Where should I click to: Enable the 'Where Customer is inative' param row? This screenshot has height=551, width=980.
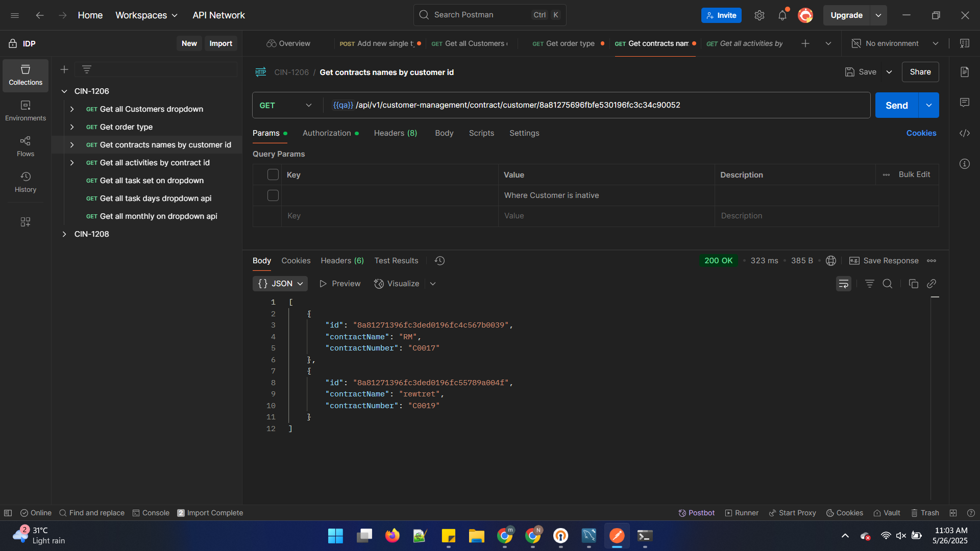(x=273, y=195)
